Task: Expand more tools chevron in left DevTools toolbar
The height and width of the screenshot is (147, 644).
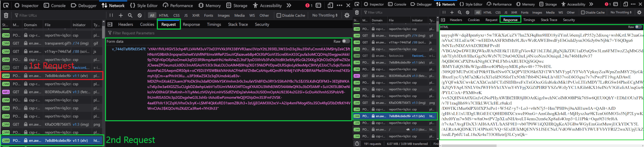Action: tap(289, 5)
